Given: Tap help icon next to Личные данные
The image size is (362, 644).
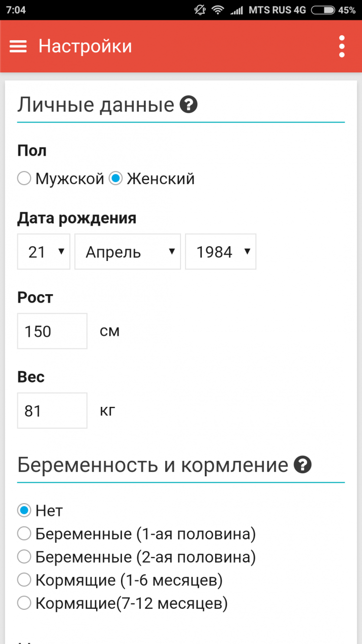Looking at the screenshot, I should pyautogui.click(x=188, y=105).
